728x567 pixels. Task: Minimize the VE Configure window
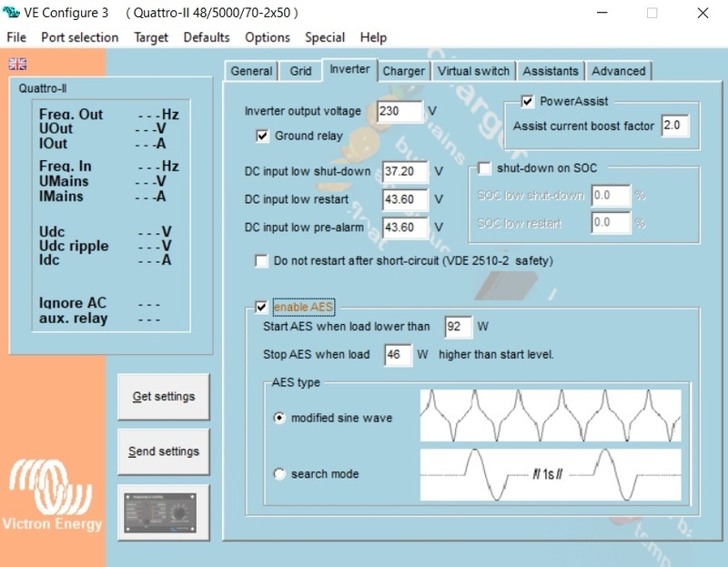point(602,13)
